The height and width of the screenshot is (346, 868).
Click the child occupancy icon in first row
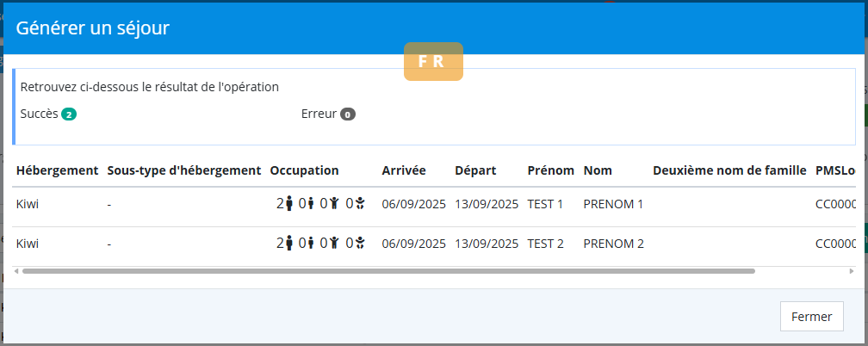(334, 204)
